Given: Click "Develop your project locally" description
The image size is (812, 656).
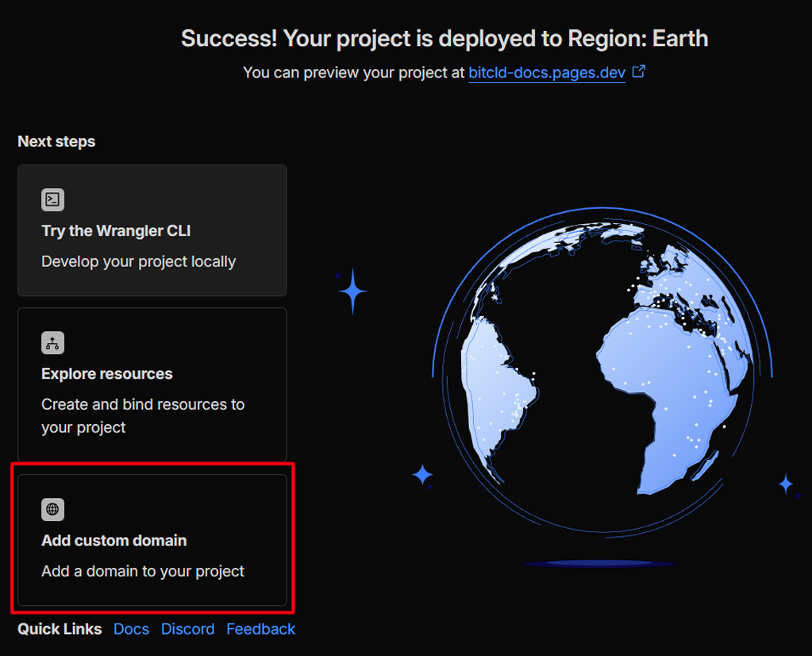Looking at the screenshot, I should point(139,261).
